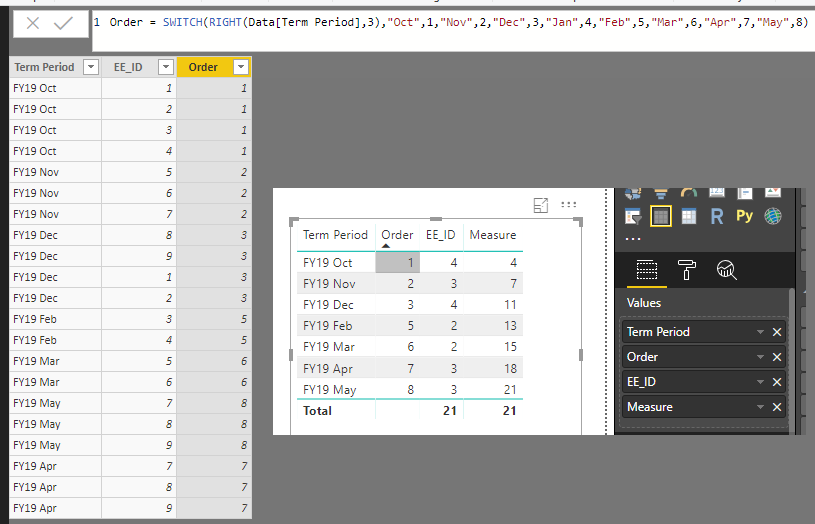815x524 pixels.
Task: Click highlighted Order cell for FY19 Oct
Action: 398,263
